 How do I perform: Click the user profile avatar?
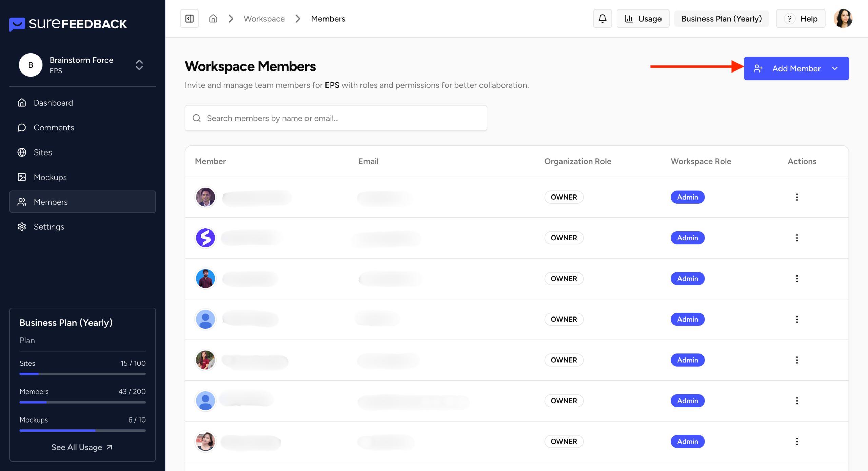843,19
